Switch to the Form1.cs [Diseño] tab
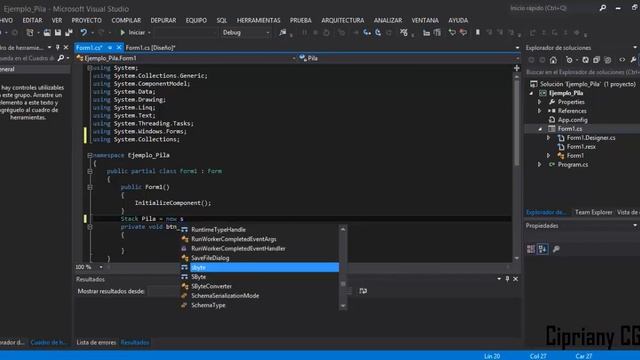This screenshot has height=360, width=640. (150, 48)
